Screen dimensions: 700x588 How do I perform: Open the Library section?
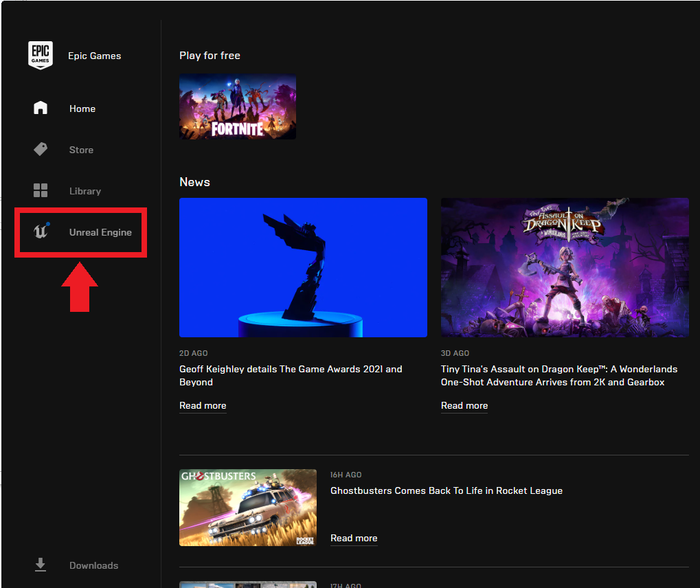84,191
